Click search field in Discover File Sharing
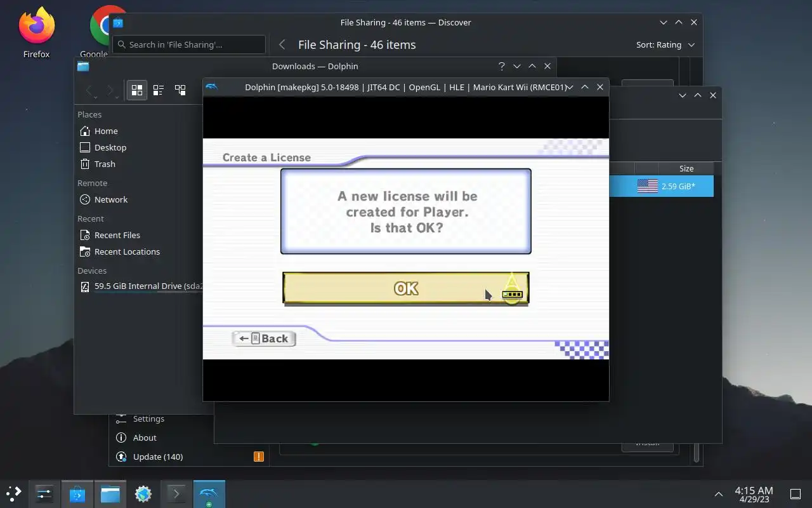The width and height of the screenshot is (812, 508). click(189, 44)
